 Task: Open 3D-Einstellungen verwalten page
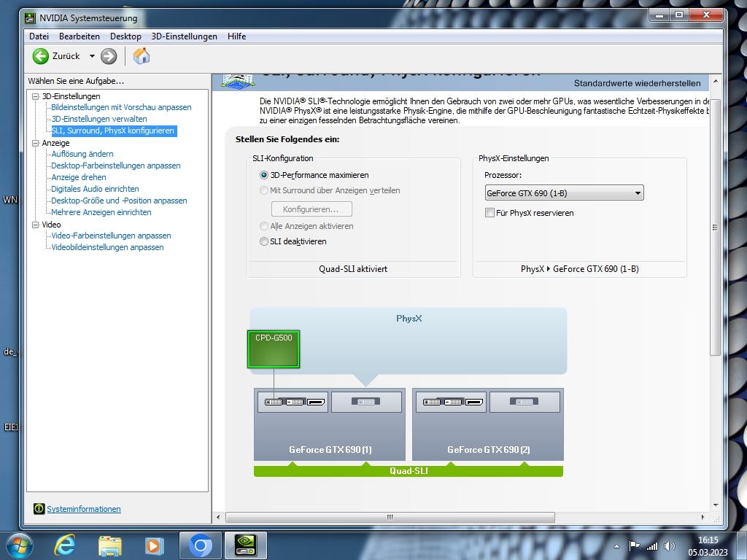click(99, 119)
